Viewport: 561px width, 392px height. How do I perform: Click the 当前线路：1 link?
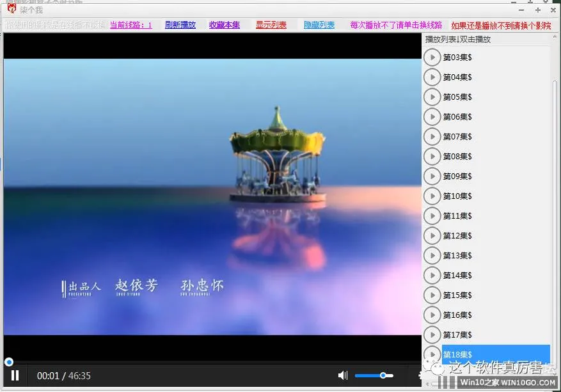coord(131,25)
